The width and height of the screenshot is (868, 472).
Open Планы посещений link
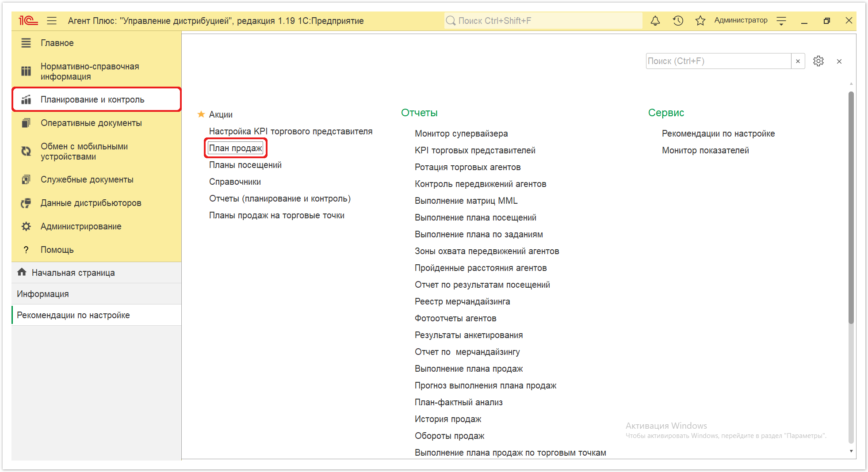(x=245, y=165)
